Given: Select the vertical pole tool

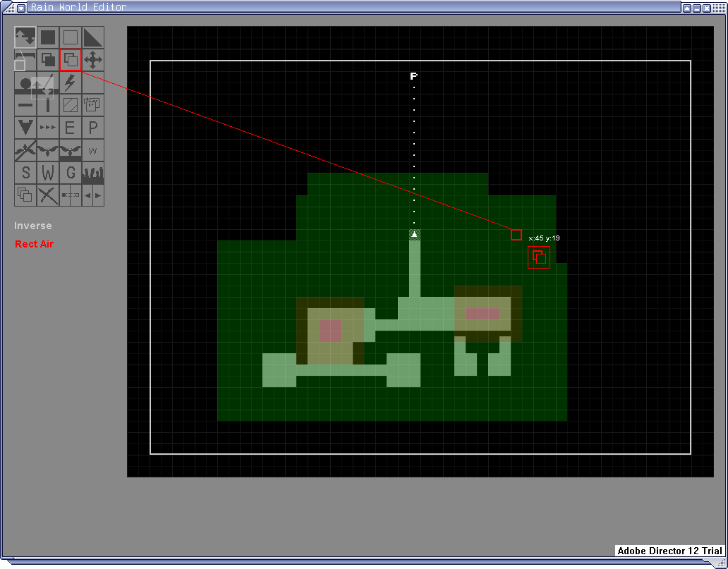Looking at the screenshot, I should pos(47,105).
